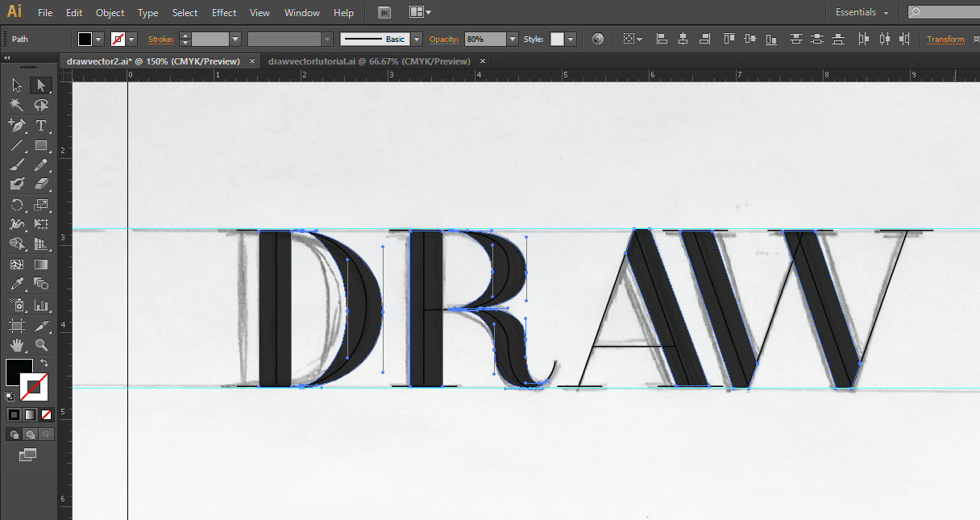Click the Vertical Align Bottom icon

[771, 39]
